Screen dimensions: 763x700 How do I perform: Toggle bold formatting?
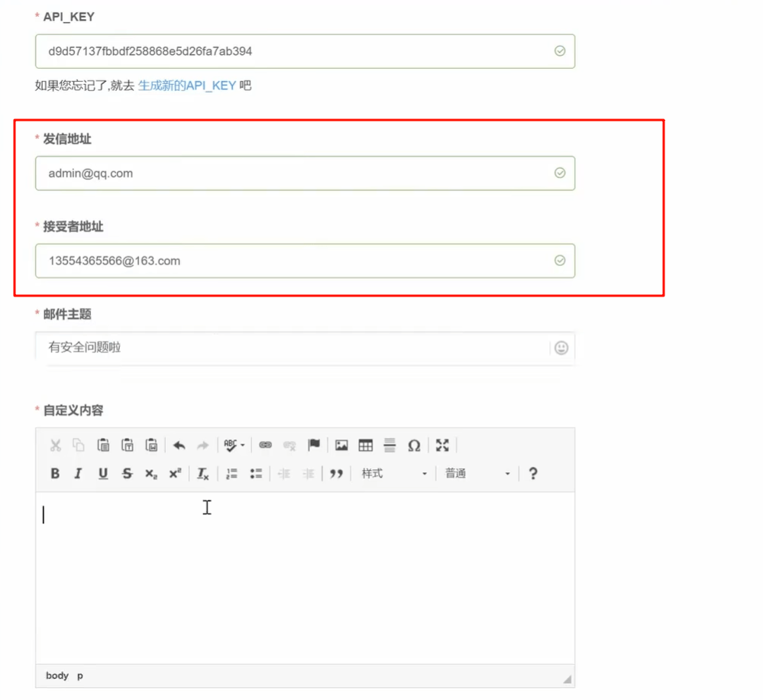pyautogui.click(x=55, y=474)
